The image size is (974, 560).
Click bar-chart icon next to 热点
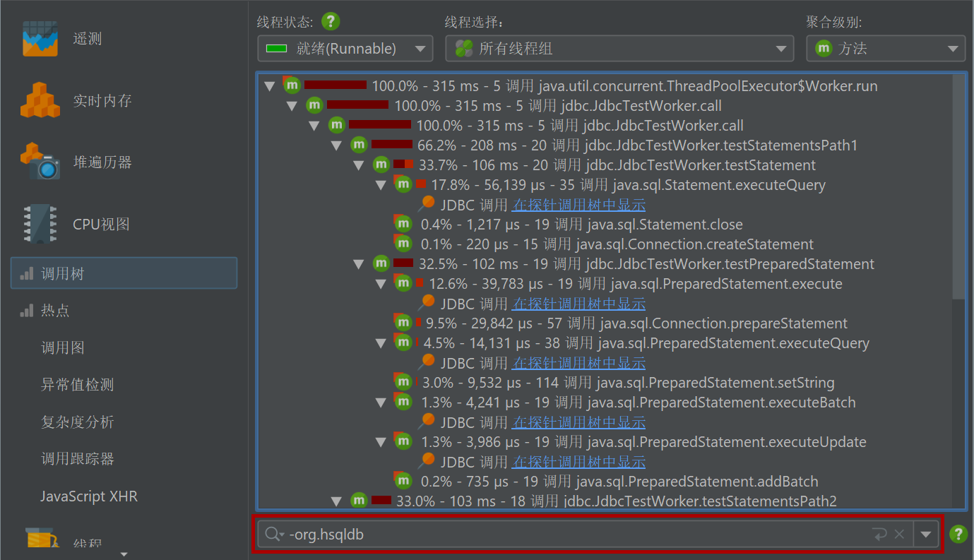coord(27,311)
